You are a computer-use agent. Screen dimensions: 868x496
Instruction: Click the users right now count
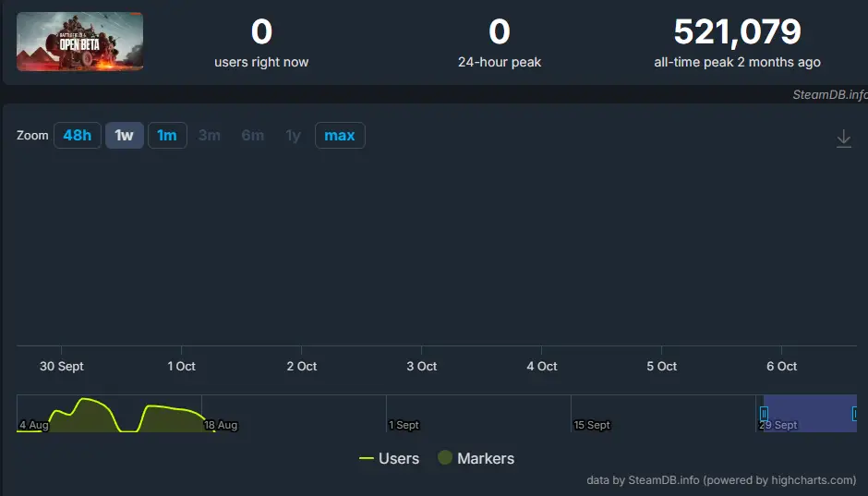[261, 32]
